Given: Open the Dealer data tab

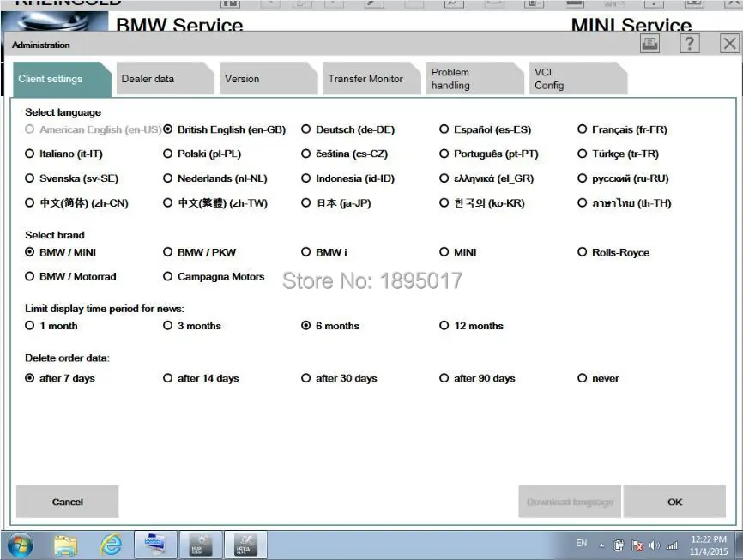Looking at the screenshot, I should pyautogui.click(x=165, y=79).
